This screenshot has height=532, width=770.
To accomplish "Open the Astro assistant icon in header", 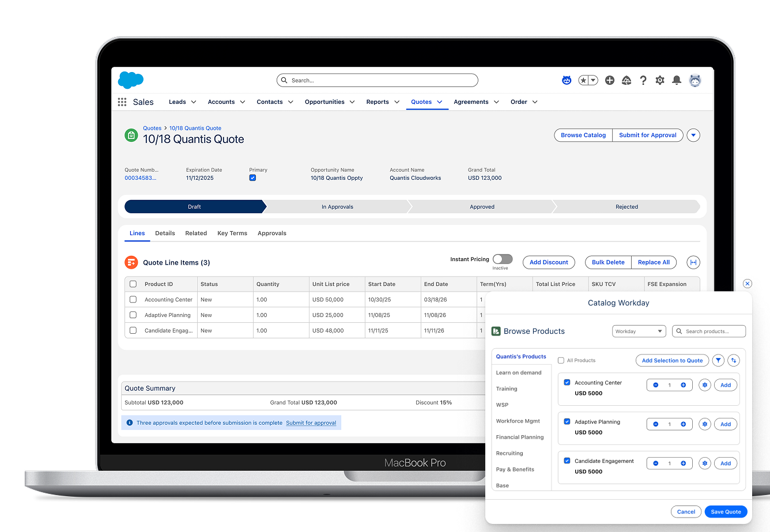I will tap(567, 81).
